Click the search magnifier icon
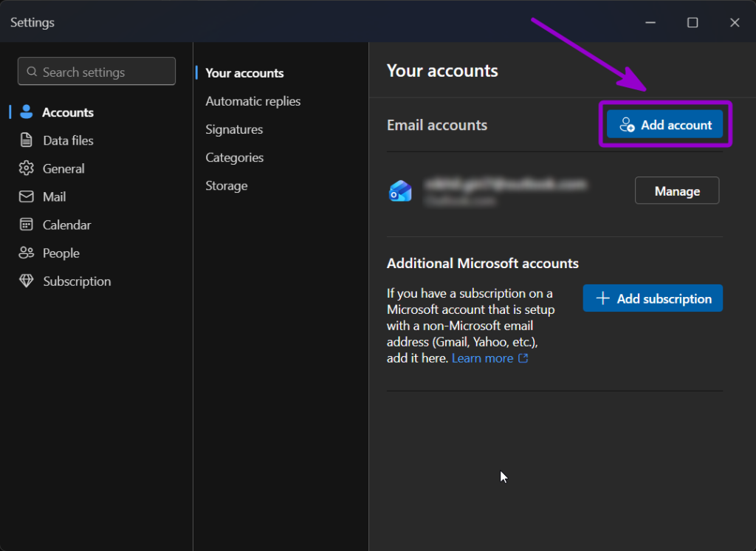 (32, 72)
